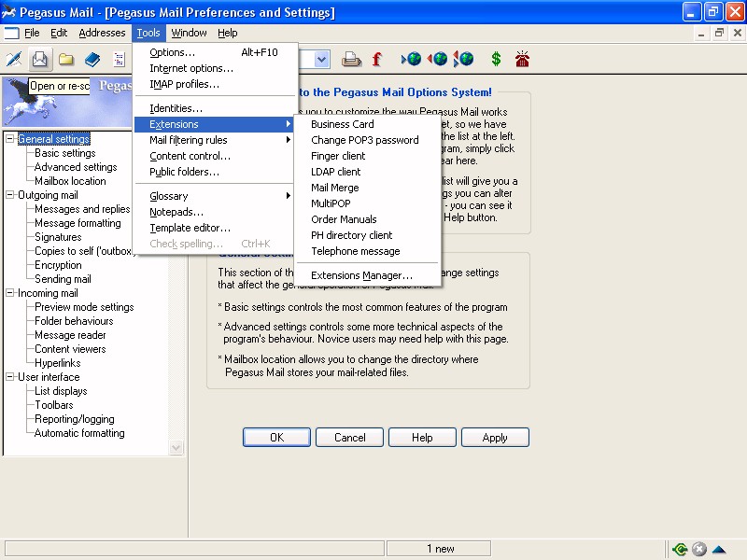Select Encryption in the tree

tap(58, 265)
